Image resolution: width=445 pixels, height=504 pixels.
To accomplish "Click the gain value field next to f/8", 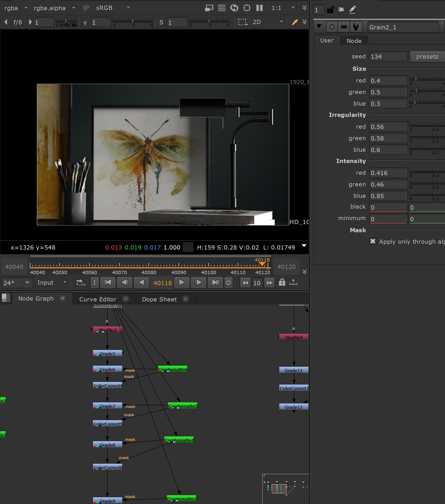I will pos(44,22).
